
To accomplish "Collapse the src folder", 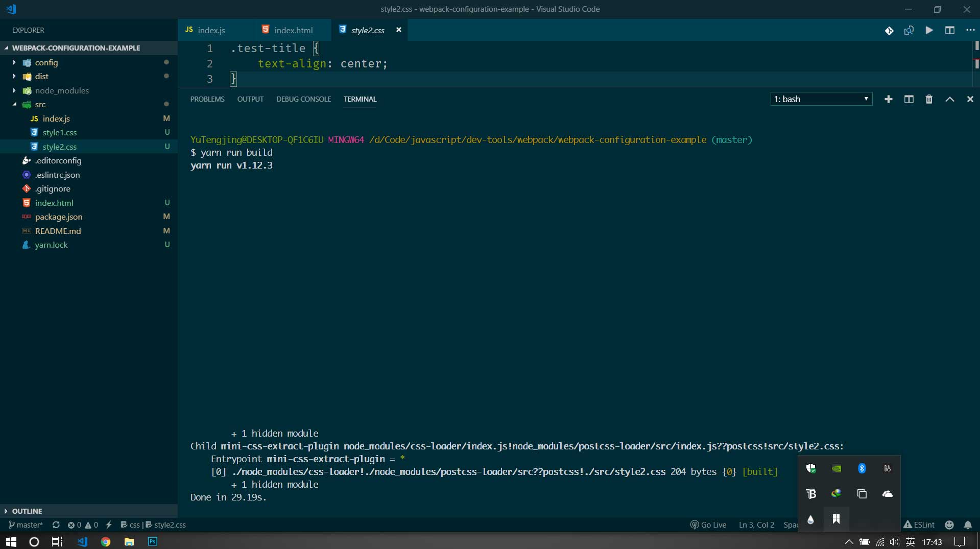I will click(14, 104).
